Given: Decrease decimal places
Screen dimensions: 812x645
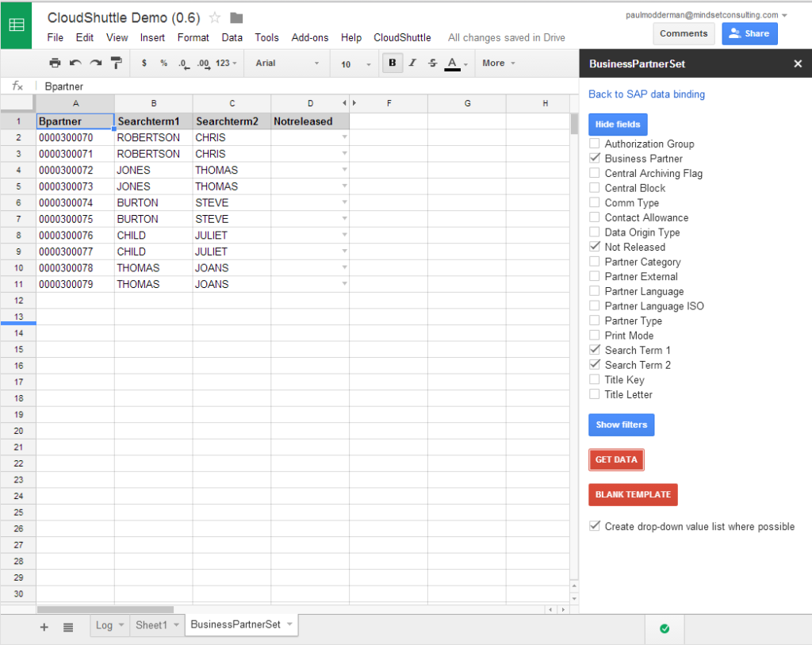Looking at the screenshot, I should tap(184, 63).
